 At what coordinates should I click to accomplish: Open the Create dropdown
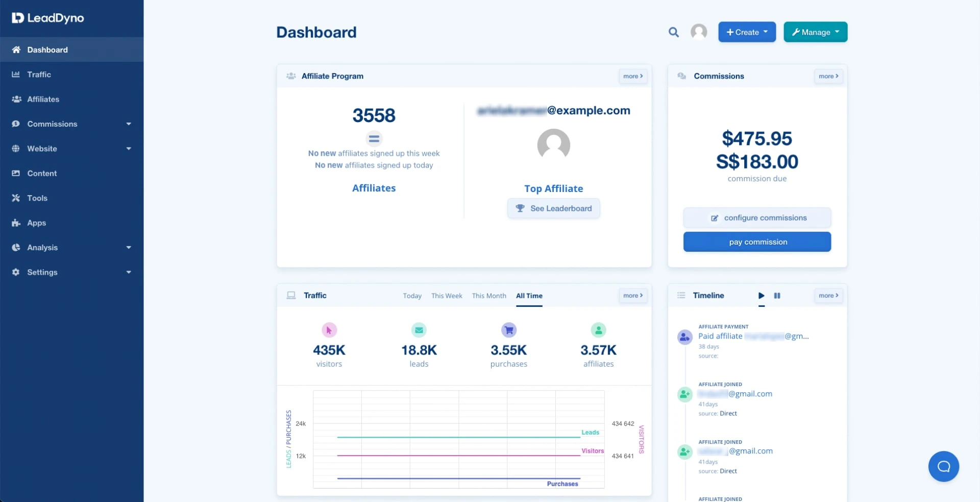coord(747,32)
